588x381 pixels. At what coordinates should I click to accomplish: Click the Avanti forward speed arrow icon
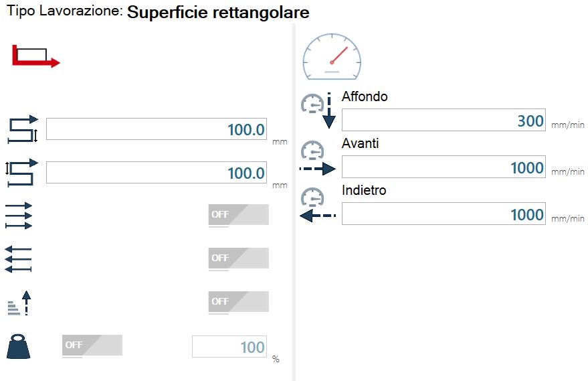317,158
